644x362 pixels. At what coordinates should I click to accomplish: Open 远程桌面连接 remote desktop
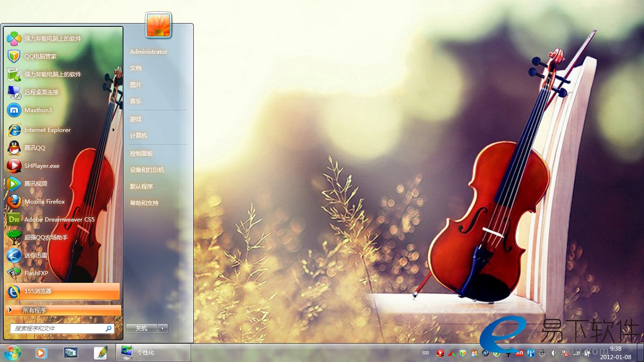(x=41, y=92)
